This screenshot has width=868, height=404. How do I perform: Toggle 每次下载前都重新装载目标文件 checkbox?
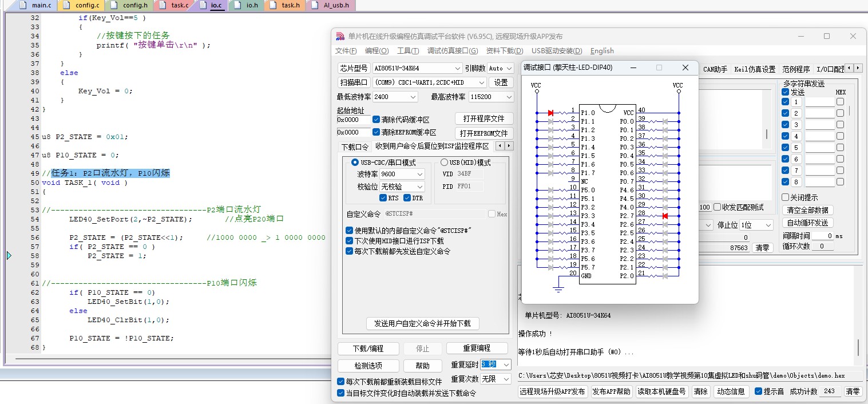(x=341, y=382)
